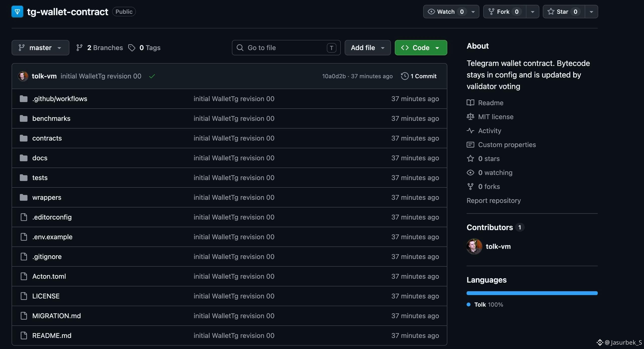This screenshot has width=644, height=349.
Task: Open the tolk-vm contributor profile name
Action: 498,246
